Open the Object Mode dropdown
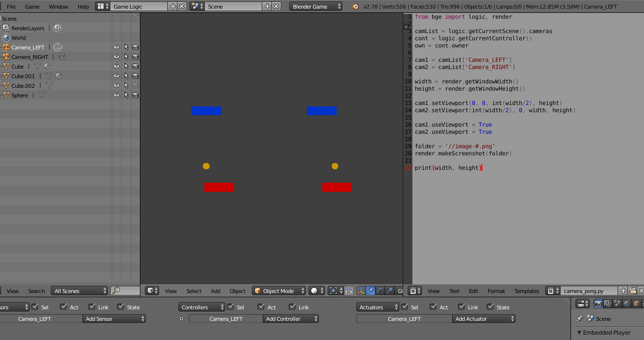 pos(278,291)
